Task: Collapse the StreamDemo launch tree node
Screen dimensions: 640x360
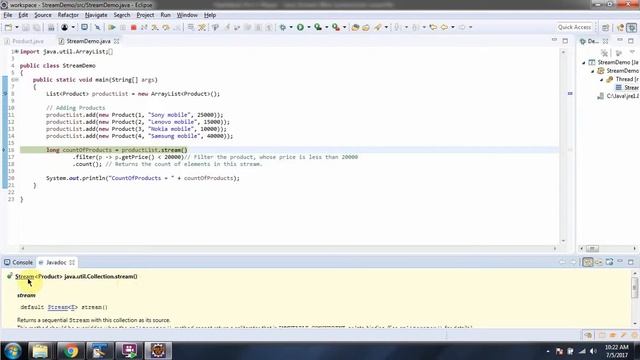Action: tap(584, 62)
